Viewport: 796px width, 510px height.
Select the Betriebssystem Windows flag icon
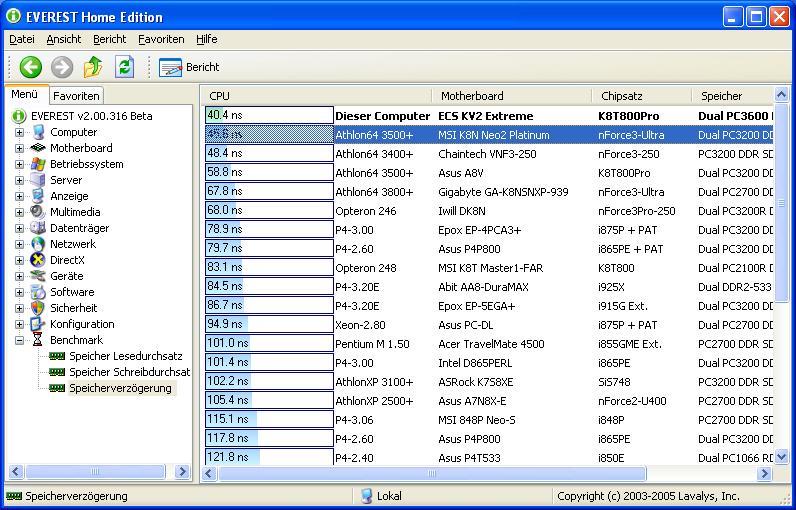coord(38,164)
